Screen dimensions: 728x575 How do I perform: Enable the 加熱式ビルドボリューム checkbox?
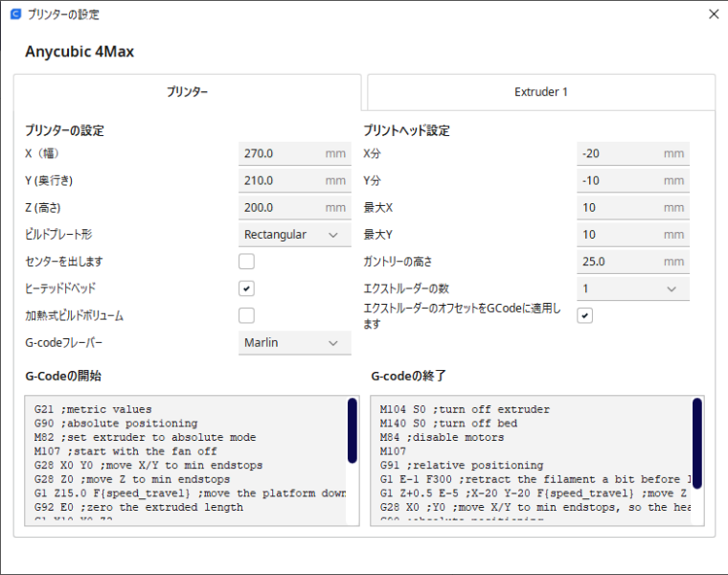point(246,315)
